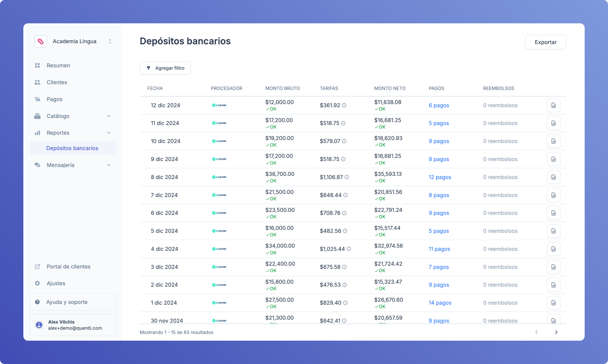Expand the Catálogo submenu chevron

pyautogui.click(x=109, y=116)
